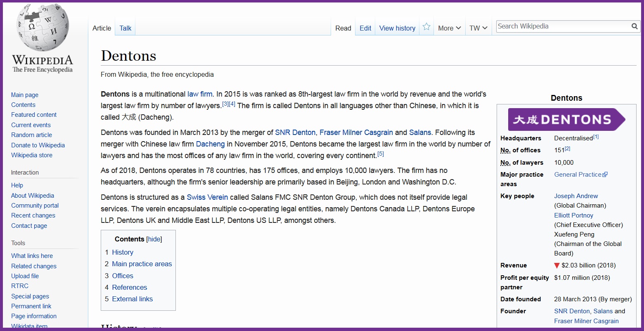The height and width of the screenshot is (331, 644).
Task: Open SNR Denton link in infobox Founder
Action: (572, 311)
